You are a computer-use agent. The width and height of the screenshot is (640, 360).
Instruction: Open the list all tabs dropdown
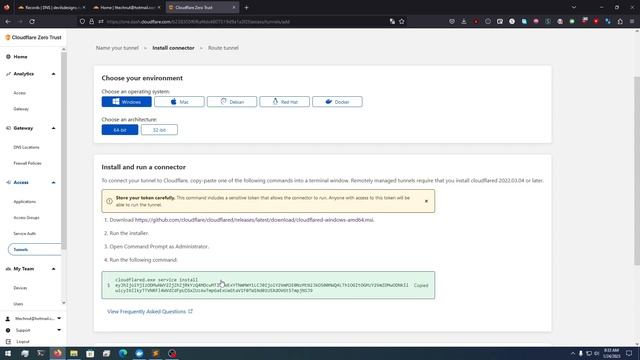(573, 7)
